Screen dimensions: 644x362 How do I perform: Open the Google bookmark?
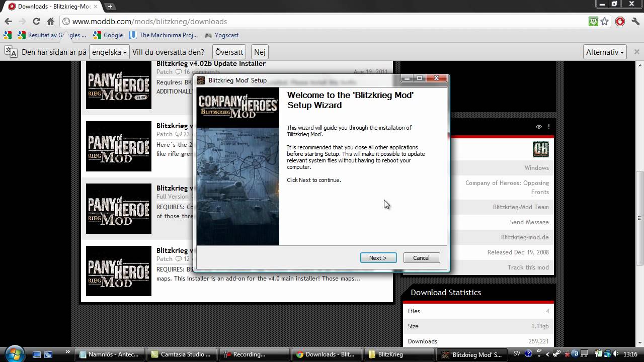108,35
